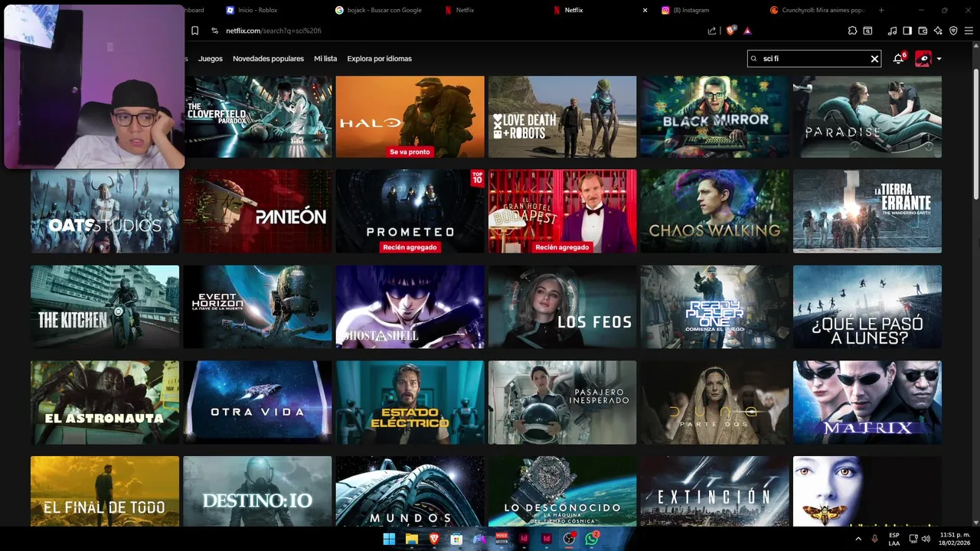Open the Netflix notifications bell
This screenshot has height=551, width=980.
(899, 59)
